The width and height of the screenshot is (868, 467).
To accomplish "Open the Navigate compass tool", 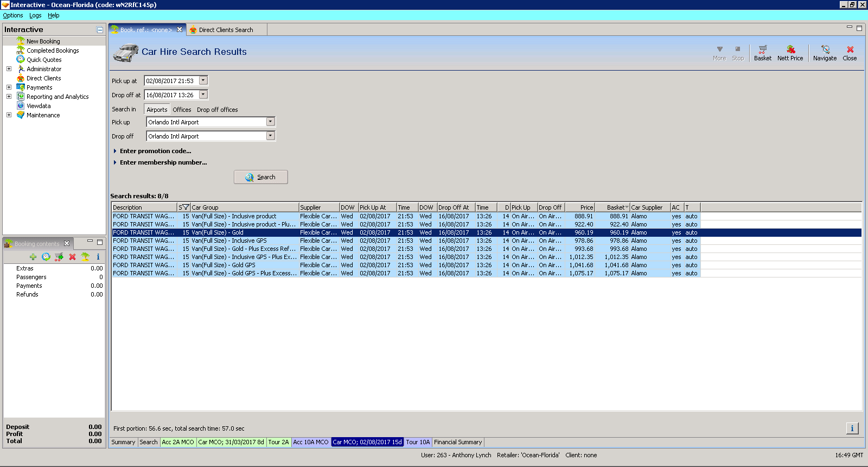I will click(x=825, y=53).
